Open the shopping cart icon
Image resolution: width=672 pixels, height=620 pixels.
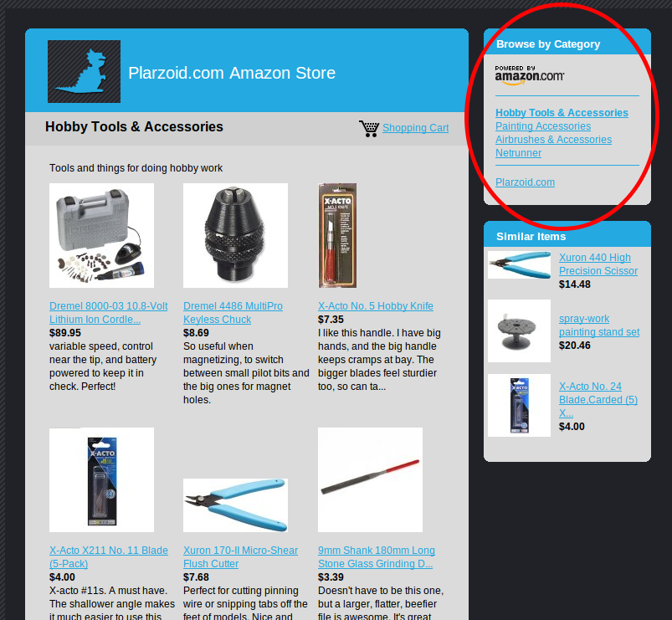[369, 129]
